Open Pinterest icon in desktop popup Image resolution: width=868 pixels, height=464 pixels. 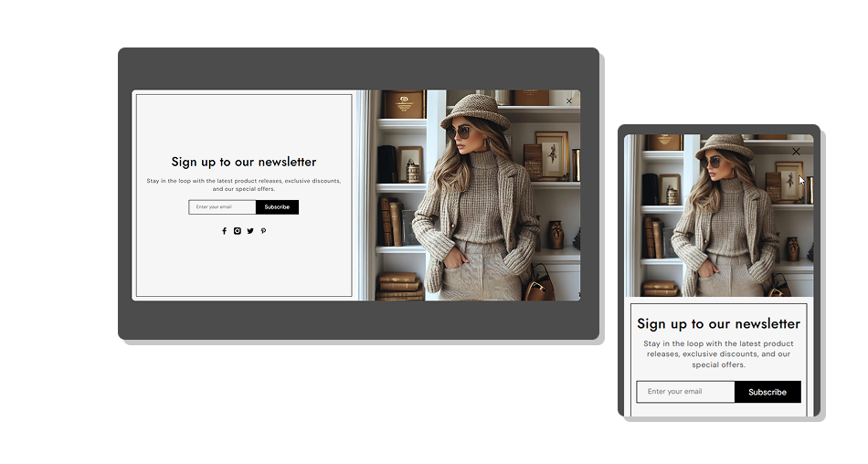(263, 231)
